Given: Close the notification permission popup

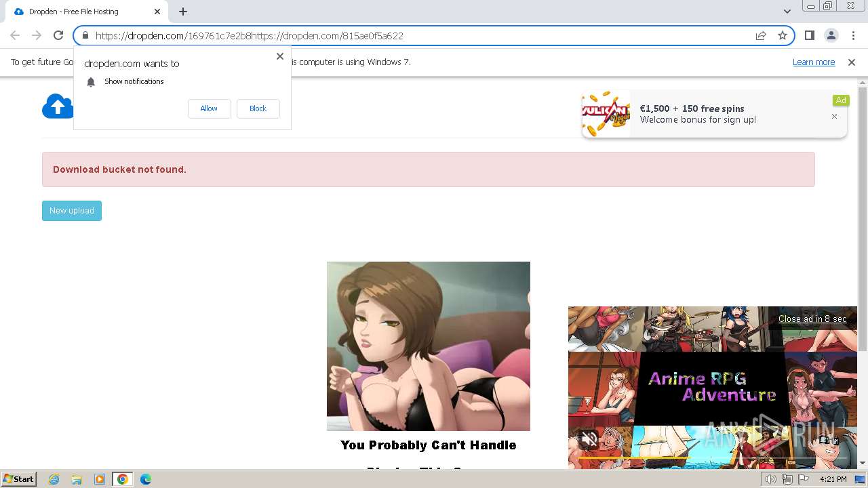Looking at the screenshot, I should (x=280, y=56).
